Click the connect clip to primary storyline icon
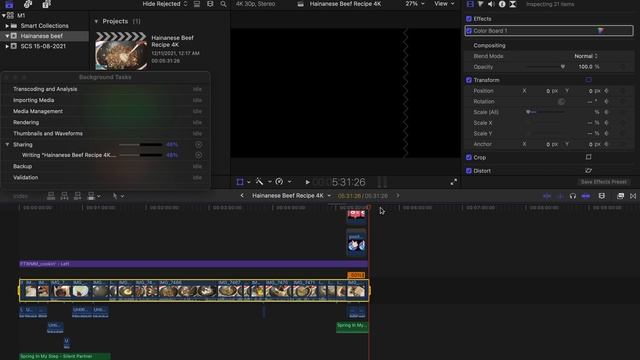Image resolution: width=640 pixels, height=360 pixels. pyautogui.click(x=51, y=196)
